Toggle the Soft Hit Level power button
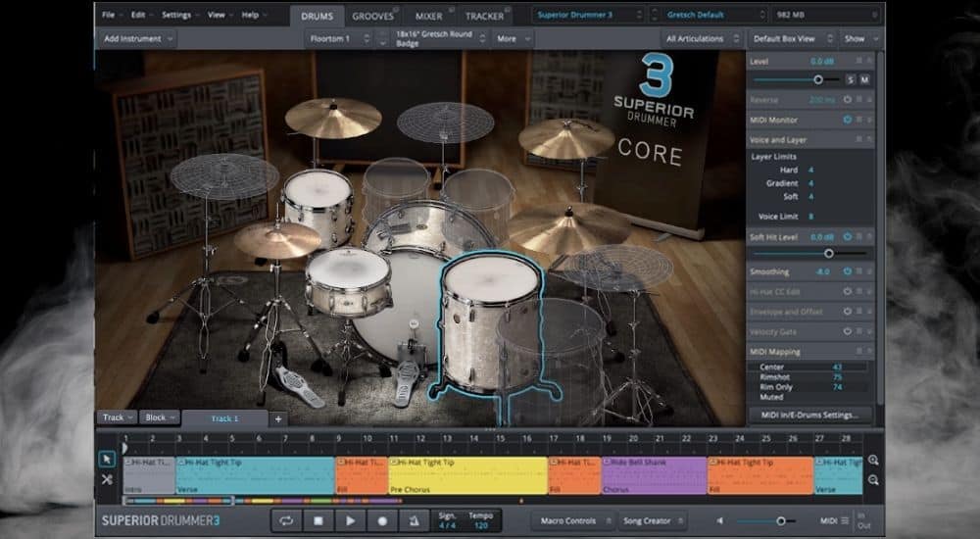The width and height of the screenshot is (980, 539). pyautogui.click(x=848, y=237)
